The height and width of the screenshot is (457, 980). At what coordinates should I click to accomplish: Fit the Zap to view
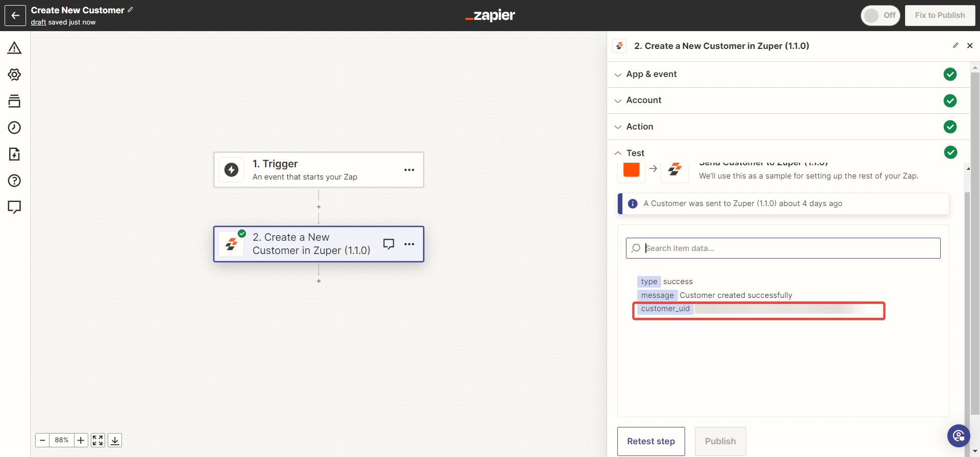[98, 440]
